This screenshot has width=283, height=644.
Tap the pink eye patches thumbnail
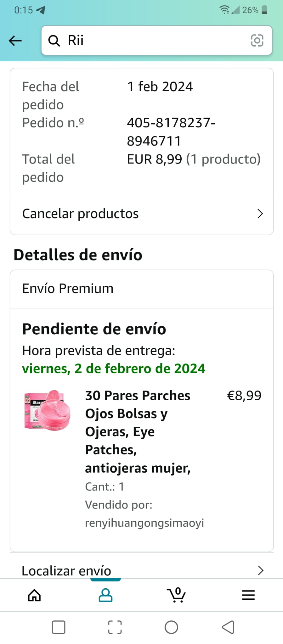47,410
